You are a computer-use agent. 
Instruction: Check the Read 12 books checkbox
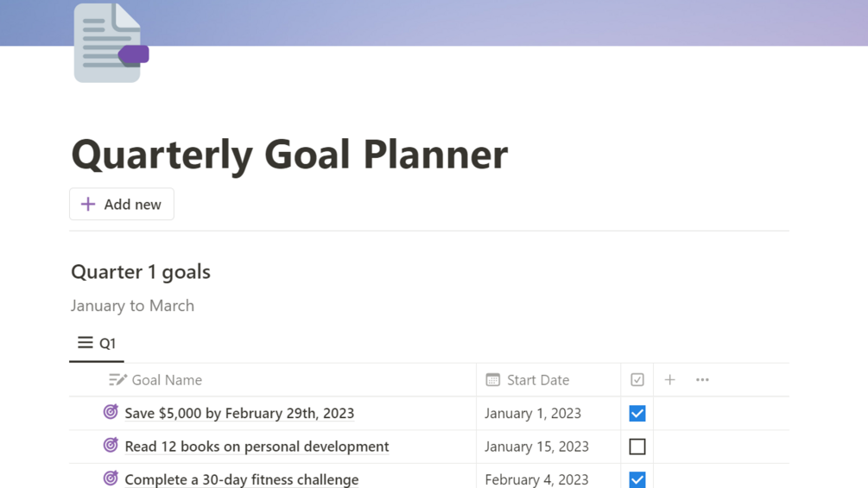coord(637,447)
